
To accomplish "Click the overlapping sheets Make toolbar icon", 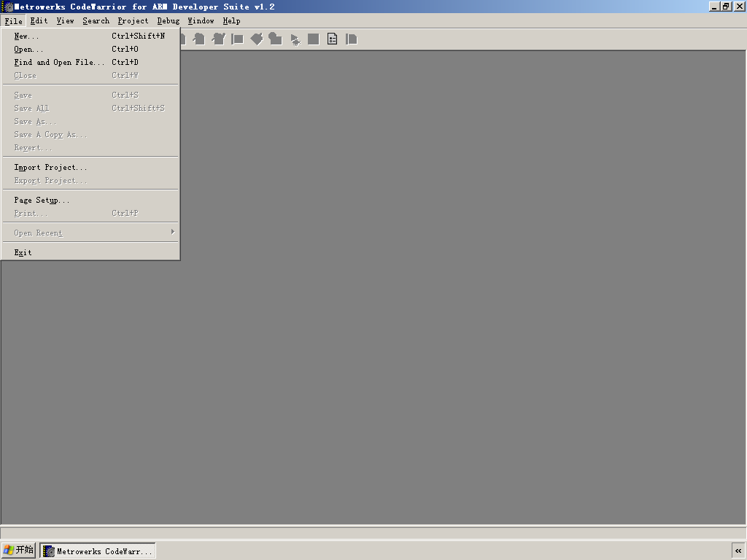I will click(x=275, y=39).
